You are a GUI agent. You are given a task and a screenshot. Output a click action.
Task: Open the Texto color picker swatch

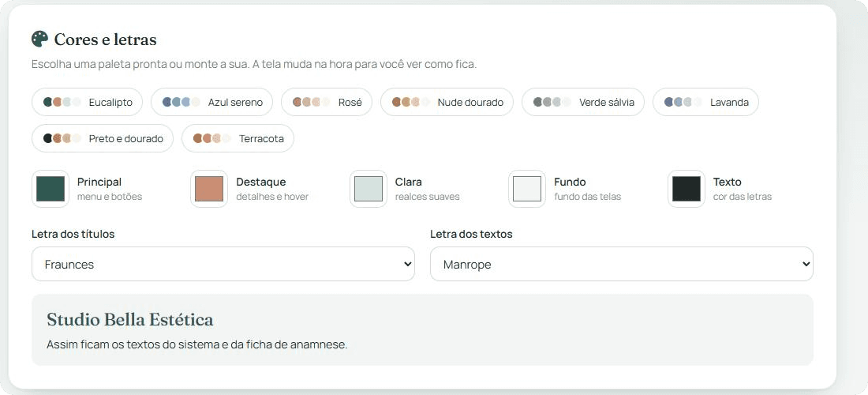pyautogui.click(x=687, y=189)
